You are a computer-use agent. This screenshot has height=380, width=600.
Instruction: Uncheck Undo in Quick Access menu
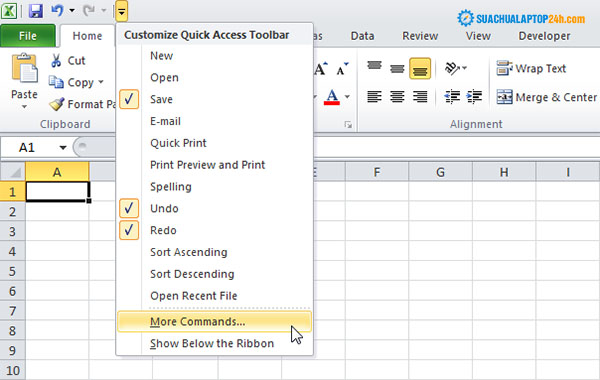pyautogui.click(x=129, y=209)
